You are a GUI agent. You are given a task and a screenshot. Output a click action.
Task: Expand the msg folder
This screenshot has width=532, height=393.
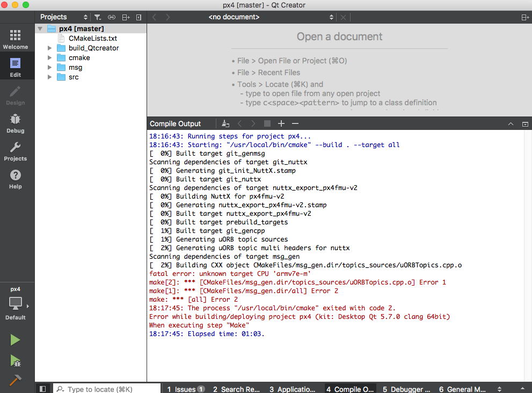click(49, 68)
